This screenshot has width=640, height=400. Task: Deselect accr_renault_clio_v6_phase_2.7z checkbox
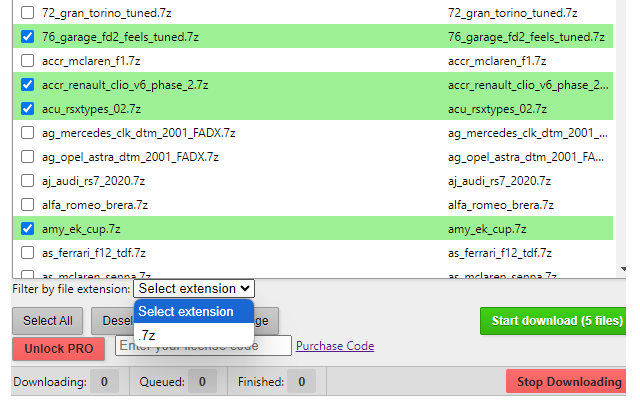(27, 85)
